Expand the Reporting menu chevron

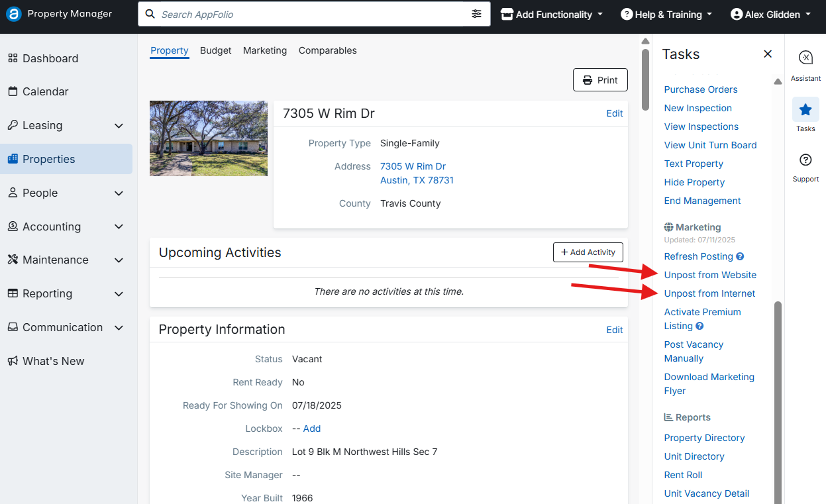[x=119, y=294]
